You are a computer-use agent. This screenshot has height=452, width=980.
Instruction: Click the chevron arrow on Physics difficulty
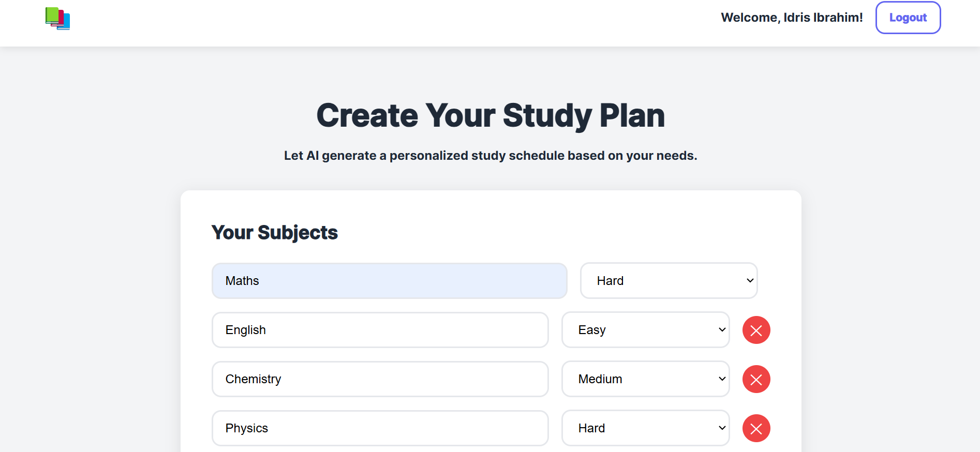point(722,428)
